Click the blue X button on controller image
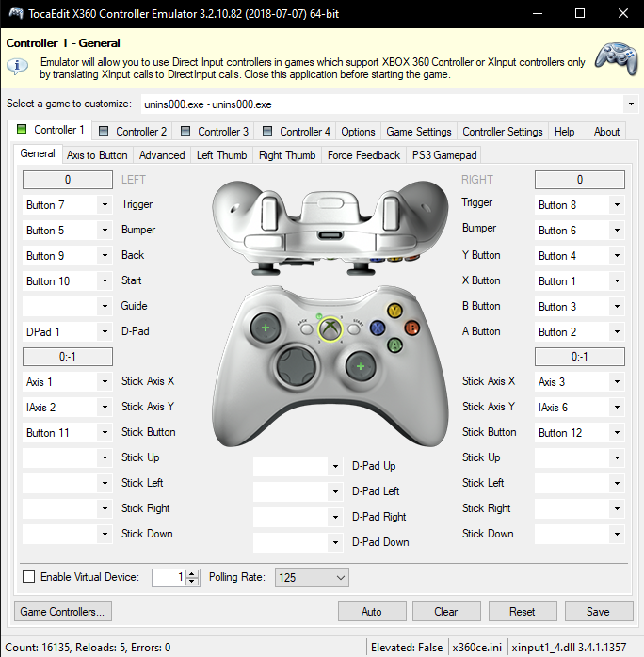 pos(378,328)
